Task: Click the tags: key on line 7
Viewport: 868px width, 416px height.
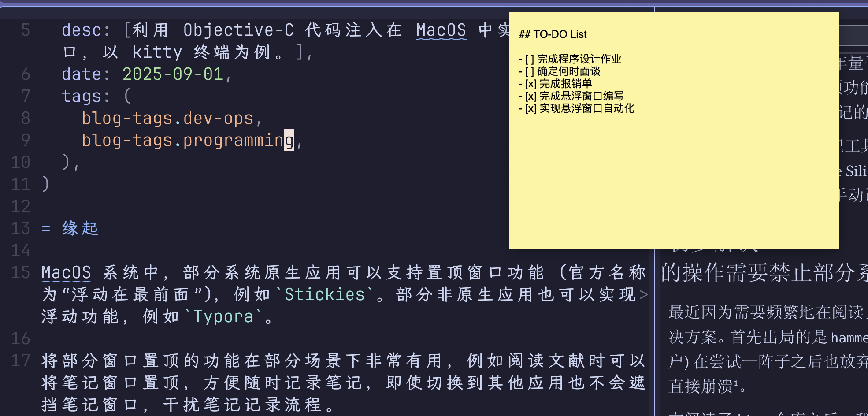Action: pos(86,96)
